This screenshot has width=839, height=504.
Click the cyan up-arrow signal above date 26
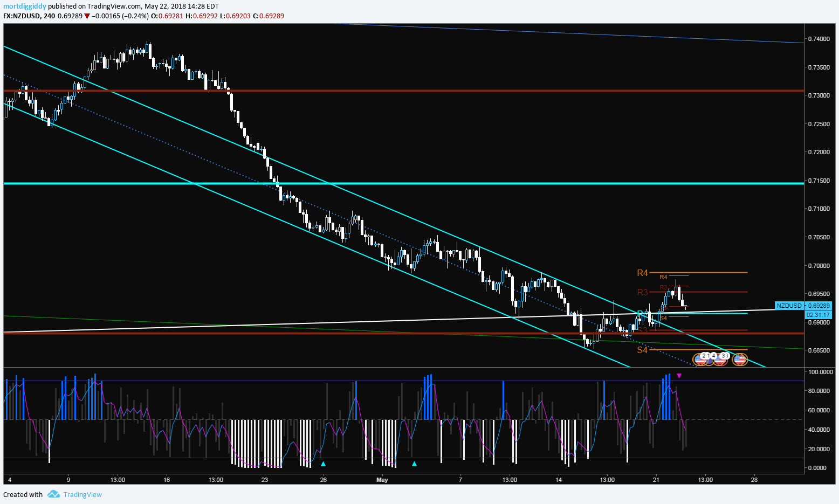click(323, 464)
